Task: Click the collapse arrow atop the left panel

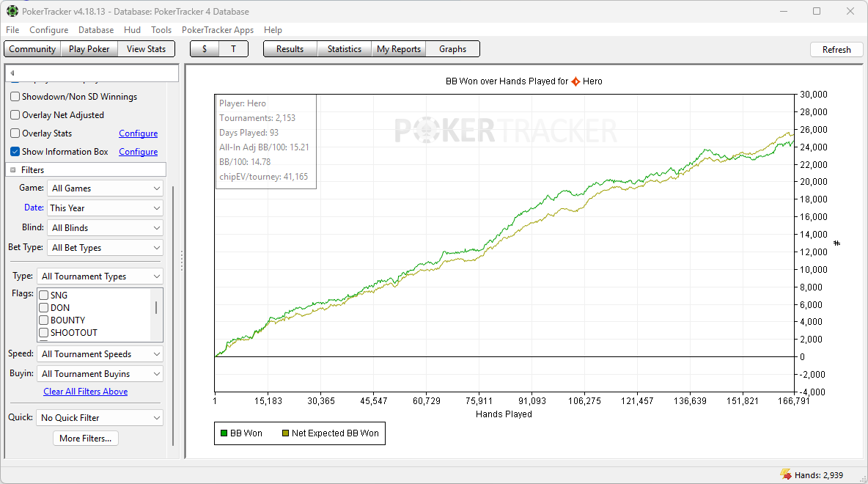Action: click(12, 73)
